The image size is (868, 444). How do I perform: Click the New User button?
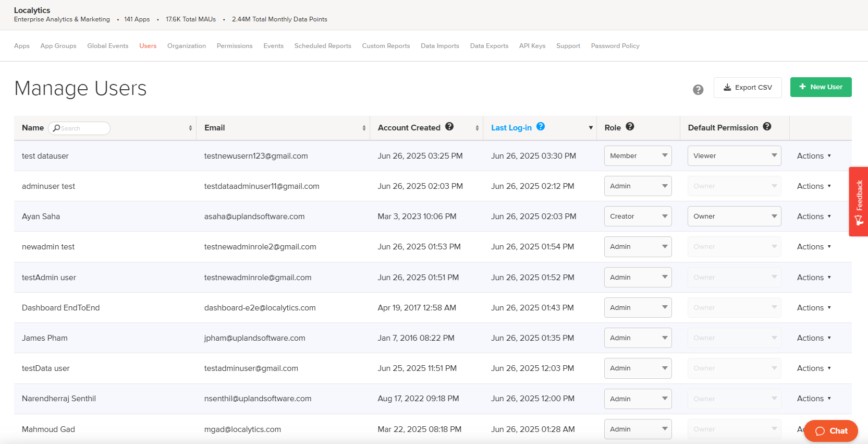tap(821, 87)
